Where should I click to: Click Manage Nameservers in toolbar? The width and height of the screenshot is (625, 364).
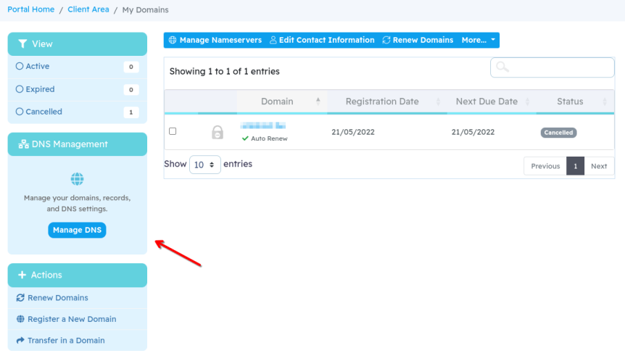[x=215, y=41]
